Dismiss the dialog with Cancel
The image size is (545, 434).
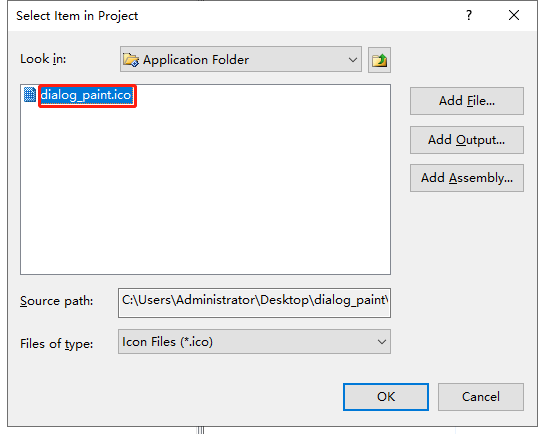tap(481, 397)
